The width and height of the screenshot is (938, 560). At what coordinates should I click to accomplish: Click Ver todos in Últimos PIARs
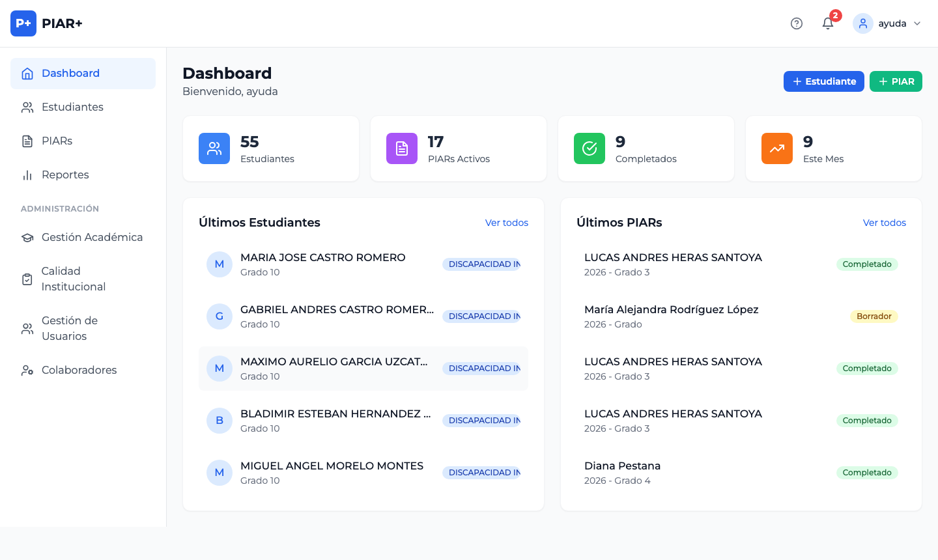coord(884,223)
